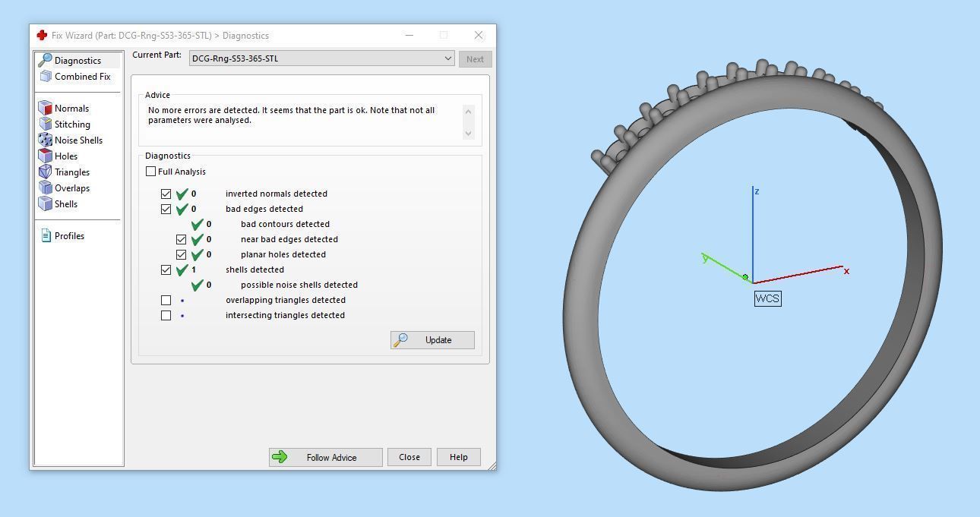Uncheck inverted normals detected checkbox

pos(166,194)
